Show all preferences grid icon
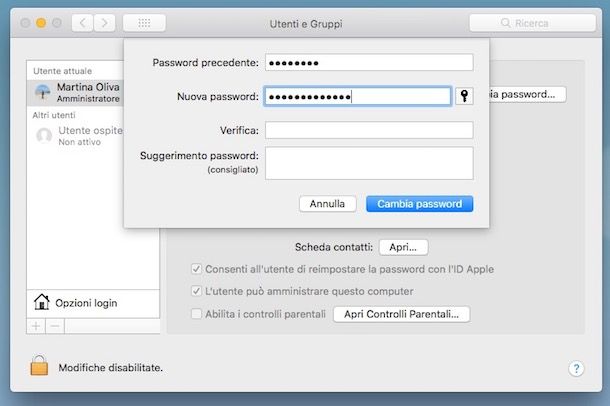 [x=144, y=23]
